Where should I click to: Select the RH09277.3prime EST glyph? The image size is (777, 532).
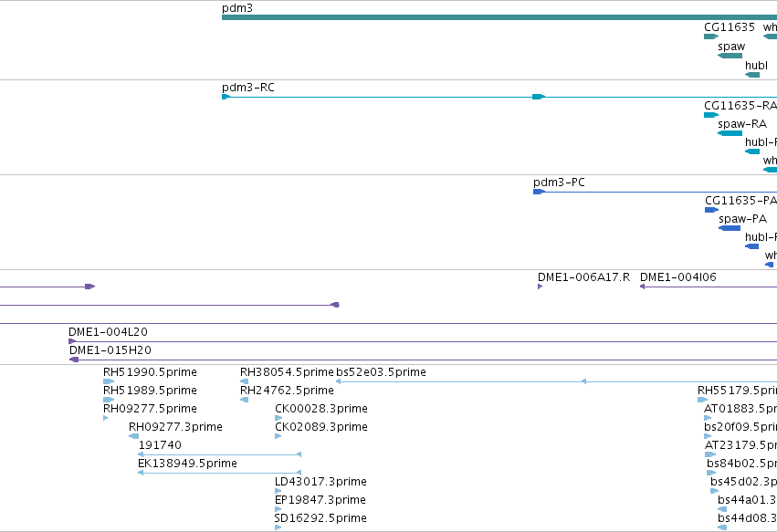click(x=134, y=436)
